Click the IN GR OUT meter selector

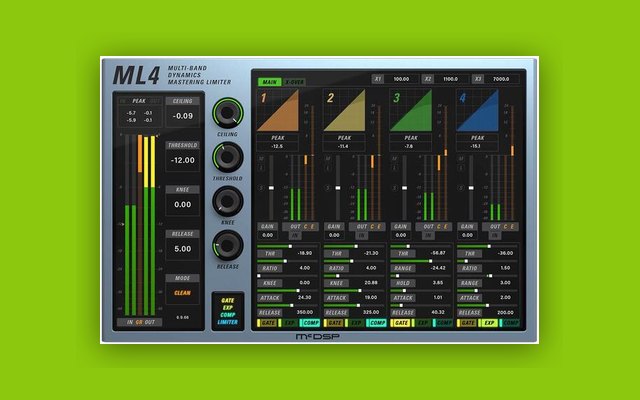pyautogui.click(x=140, y=322)
